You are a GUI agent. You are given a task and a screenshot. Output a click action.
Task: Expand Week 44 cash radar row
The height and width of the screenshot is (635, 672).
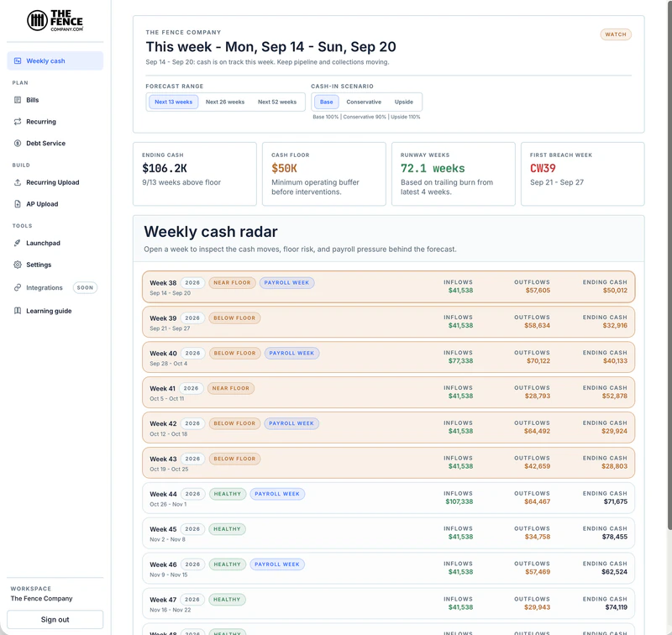pos(388,498)
